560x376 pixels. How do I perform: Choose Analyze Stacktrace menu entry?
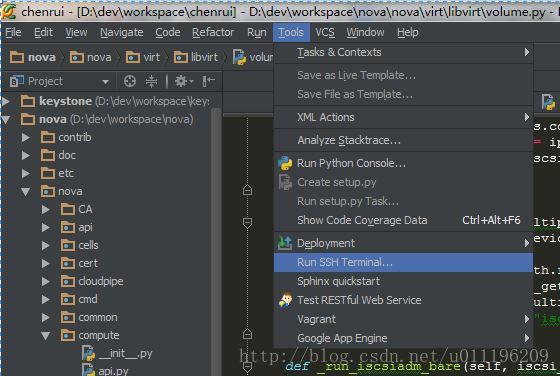coord(403,140)
